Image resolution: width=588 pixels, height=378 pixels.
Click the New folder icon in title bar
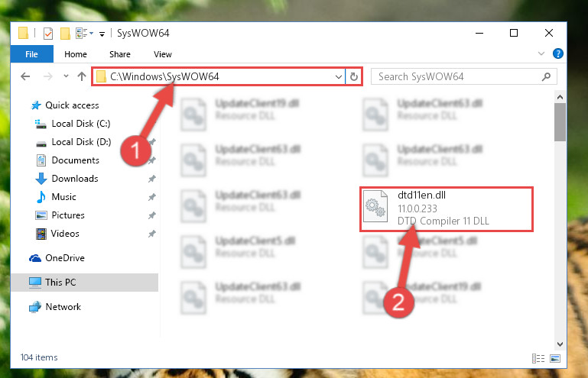(x=65, y=34)
